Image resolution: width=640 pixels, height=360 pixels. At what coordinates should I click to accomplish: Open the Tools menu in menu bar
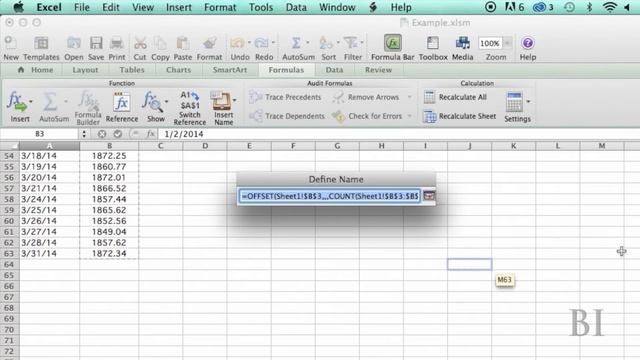pos(261,7)
